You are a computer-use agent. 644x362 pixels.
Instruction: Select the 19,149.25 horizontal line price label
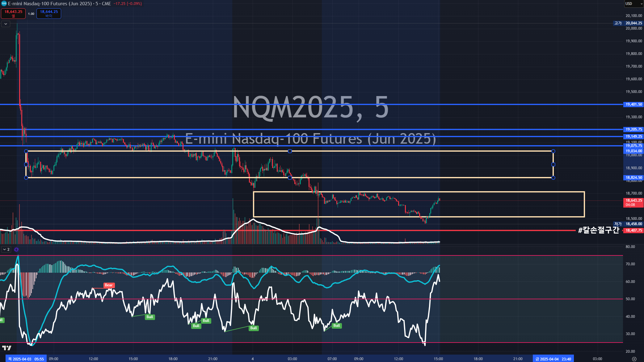(633, 137)
